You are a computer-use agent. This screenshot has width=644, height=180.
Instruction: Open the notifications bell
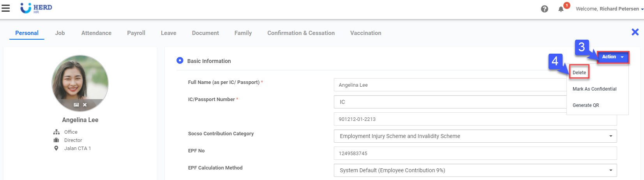[x=561, y=9]
